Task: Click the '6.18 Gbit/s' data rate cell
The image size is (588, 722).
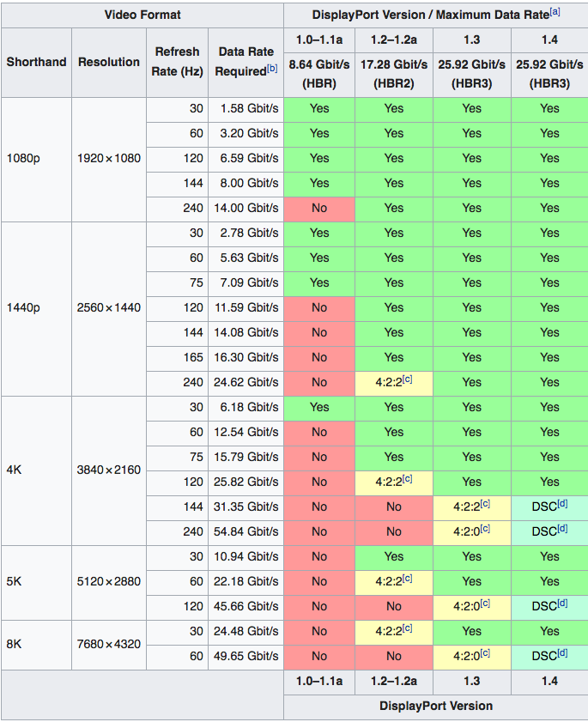Action: tap(246, 408)
